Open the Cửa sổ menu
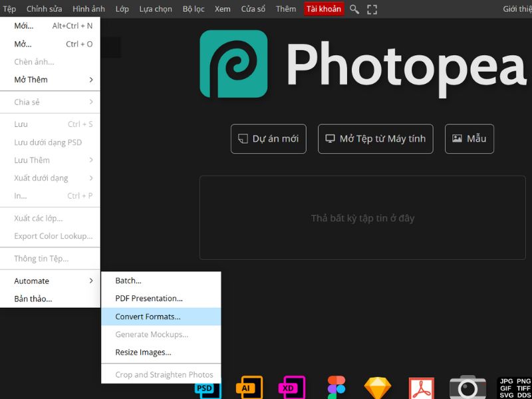 (x=253, y=9)
